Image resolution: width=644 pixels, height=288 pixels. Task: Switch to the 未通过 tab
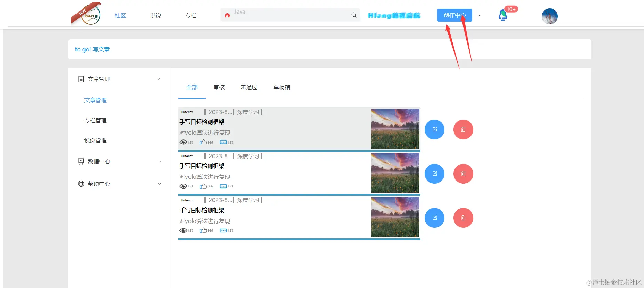249,87
